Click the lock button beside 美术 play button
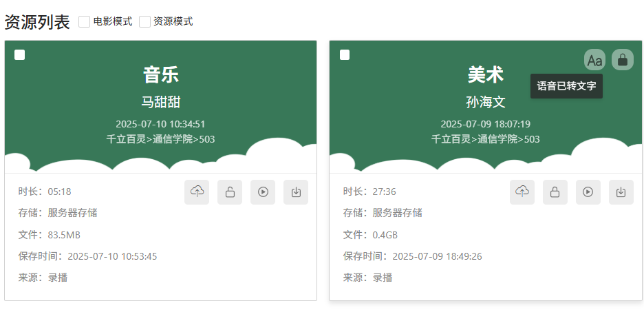The width and height of the screenshot is (644, 310). pos(555,192)
